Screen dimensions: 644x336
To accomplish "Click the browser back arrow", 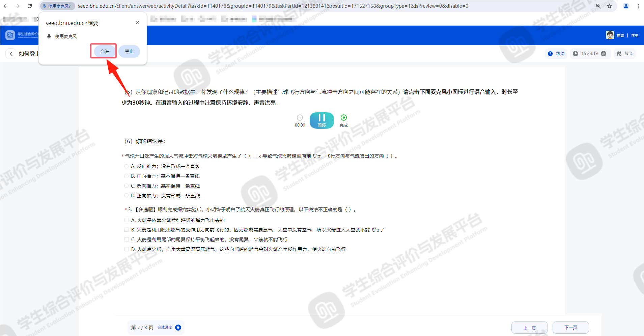I will tap(5, 6).
